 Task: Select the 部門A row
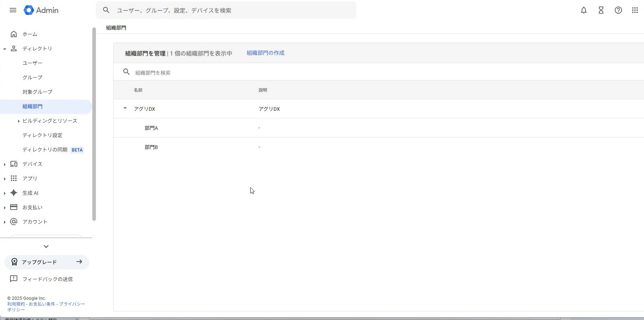(x=379, y=128)
